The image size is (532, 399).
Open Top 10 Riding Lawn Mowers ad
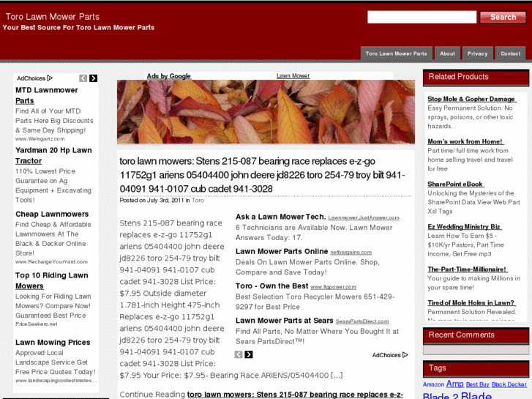51,280
